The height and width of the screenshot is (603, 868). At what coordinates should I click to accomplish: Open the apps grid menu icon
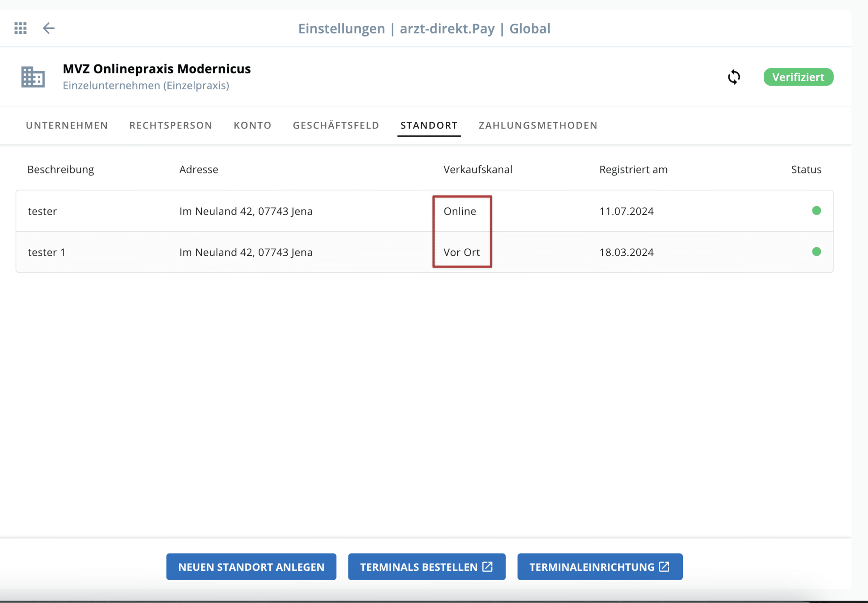[20, 28]
